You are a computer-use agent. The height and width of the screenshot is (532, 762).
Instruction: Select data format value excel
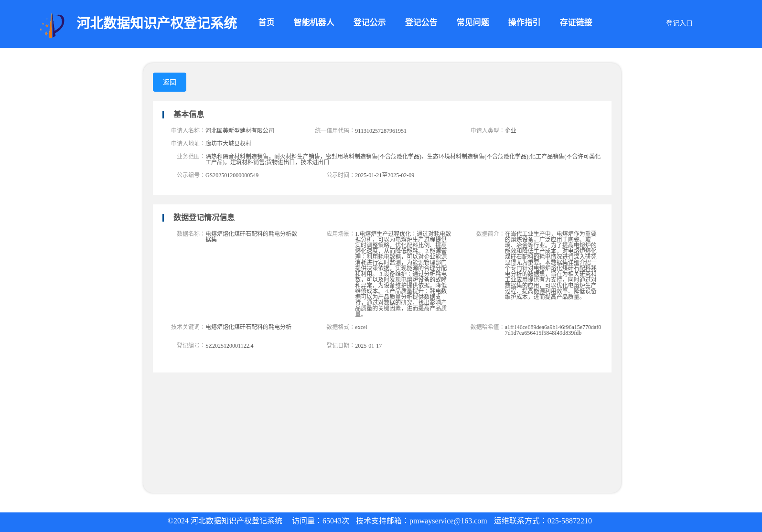[361, 327]
